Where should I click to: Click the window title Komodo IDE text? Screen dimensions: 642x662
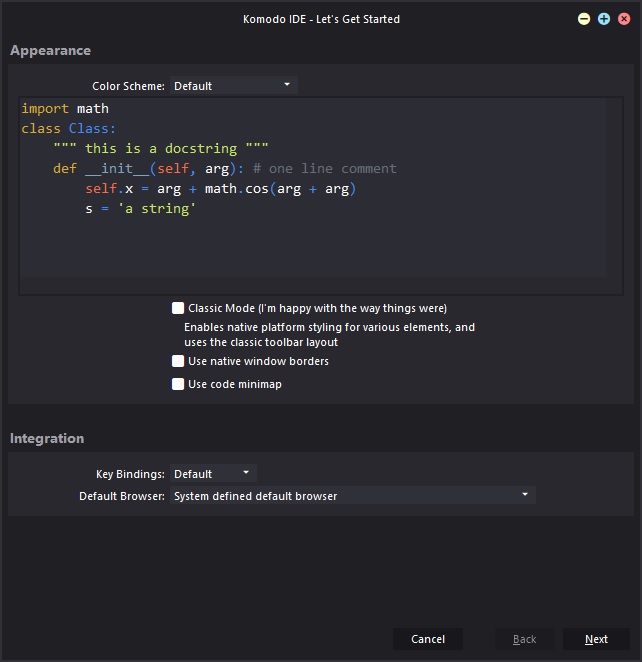click(321, 19)
